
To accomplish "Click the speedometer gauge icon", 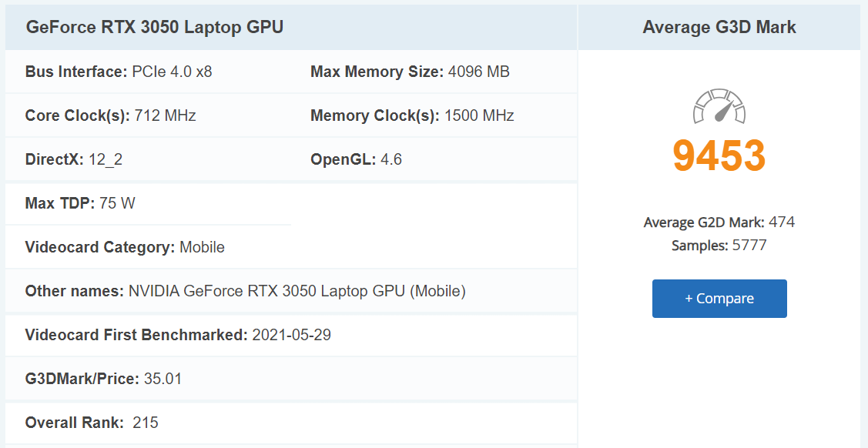I will click(719, 107).
